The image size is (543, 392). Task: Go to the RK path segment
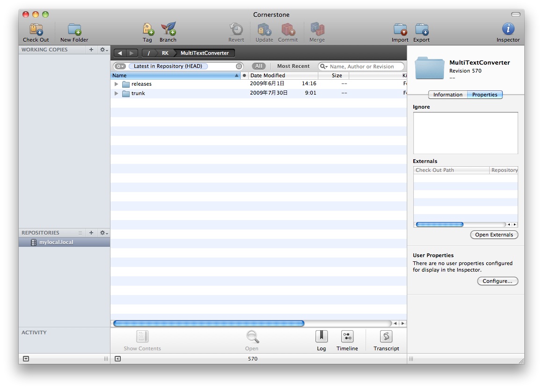165,53
